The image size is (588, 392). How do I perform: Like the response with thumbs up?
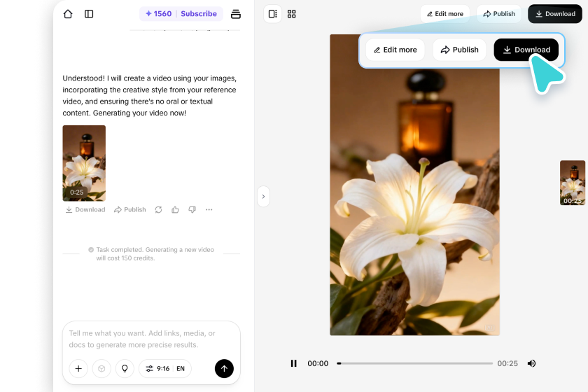click(175, 210)
